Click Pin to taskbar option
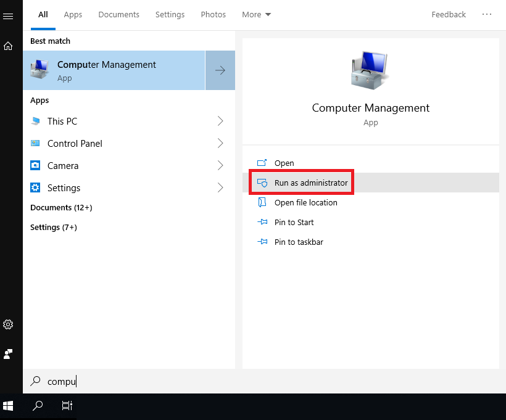Screen dimensions: 506x420 pyautogui.click(x=299, y=242)
